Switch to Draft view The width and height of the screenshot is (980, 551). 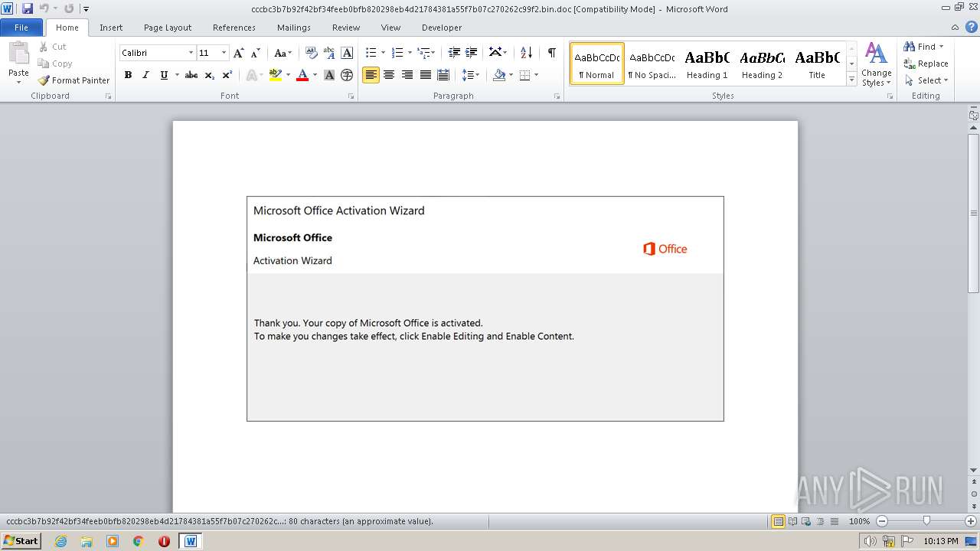coord(833,521)
